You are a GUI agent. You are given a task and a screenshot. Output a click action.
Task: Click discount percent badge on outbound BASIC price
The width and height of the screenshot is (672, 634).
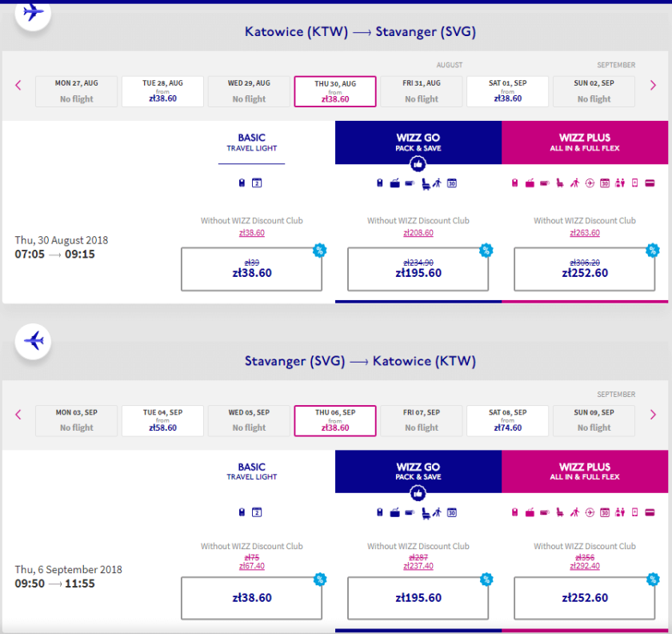pos(319,251)
